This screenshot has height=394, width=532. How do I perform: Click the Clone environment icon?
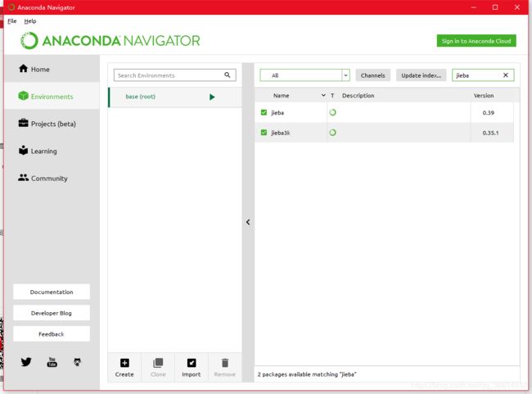tap(158, 363)
